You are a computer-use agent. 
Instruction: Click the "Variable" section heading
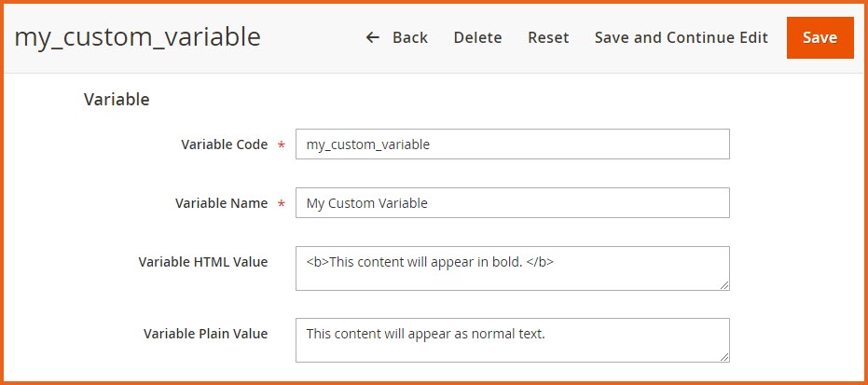pos(117,99)
